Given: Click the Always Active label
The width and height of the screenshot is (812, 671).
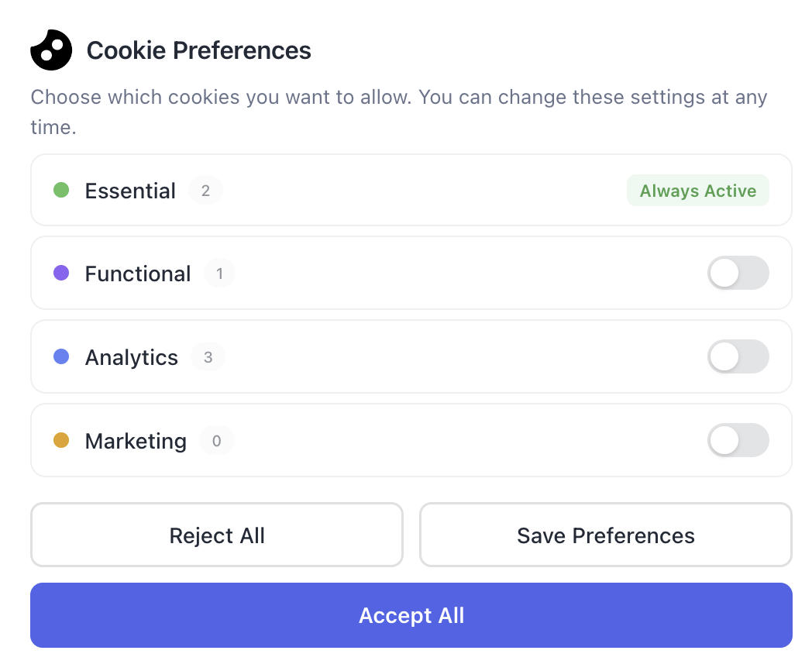Looking at the screenshot, I should pos(697,190).
